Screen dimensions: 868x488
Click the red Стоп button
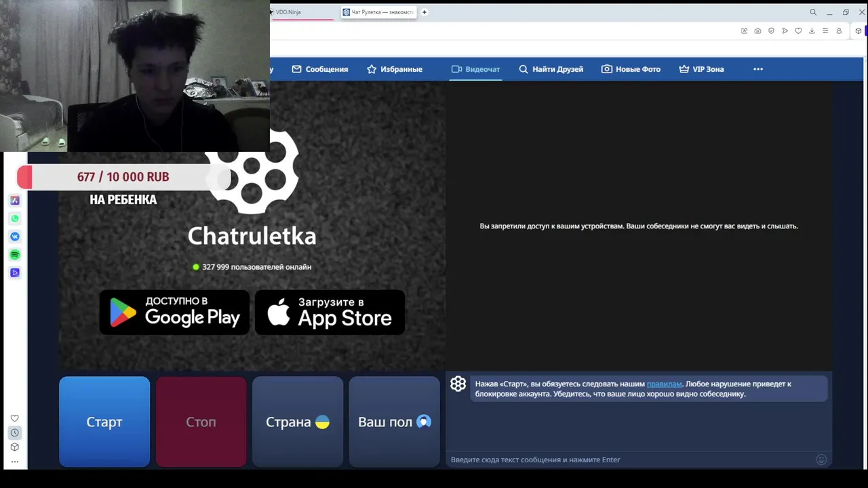click(201, 422)
